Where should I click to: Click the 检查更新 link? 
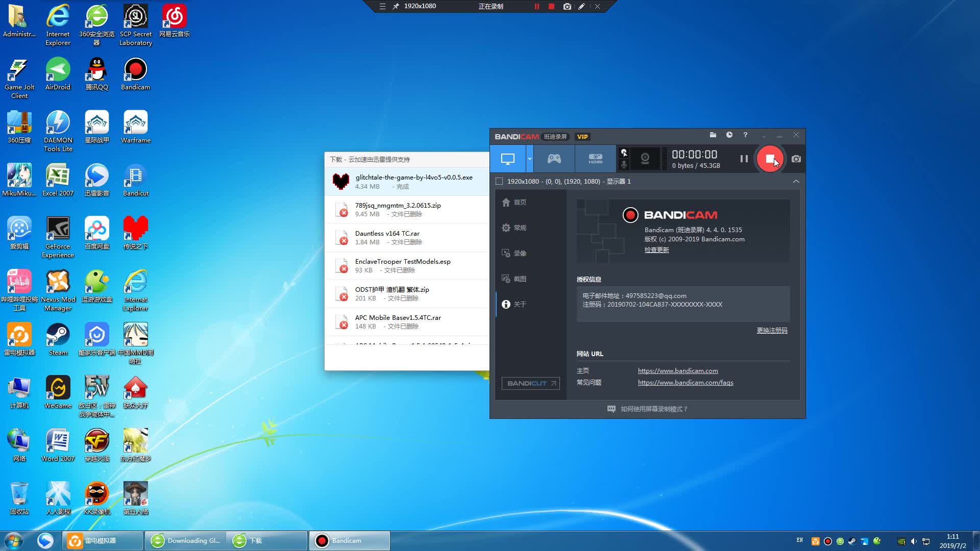(x=656, y=250)
